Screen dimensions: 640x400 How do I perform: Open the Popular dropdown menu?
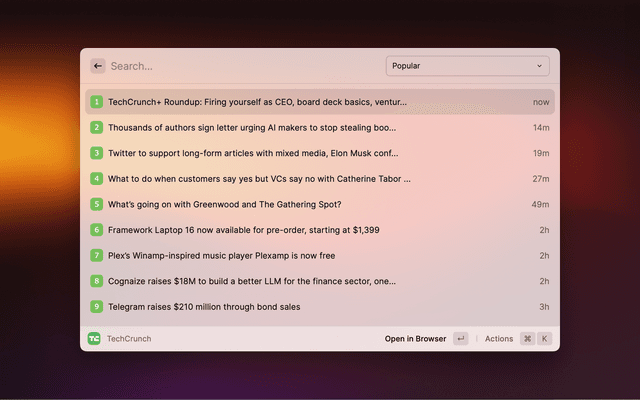point(467,66)
